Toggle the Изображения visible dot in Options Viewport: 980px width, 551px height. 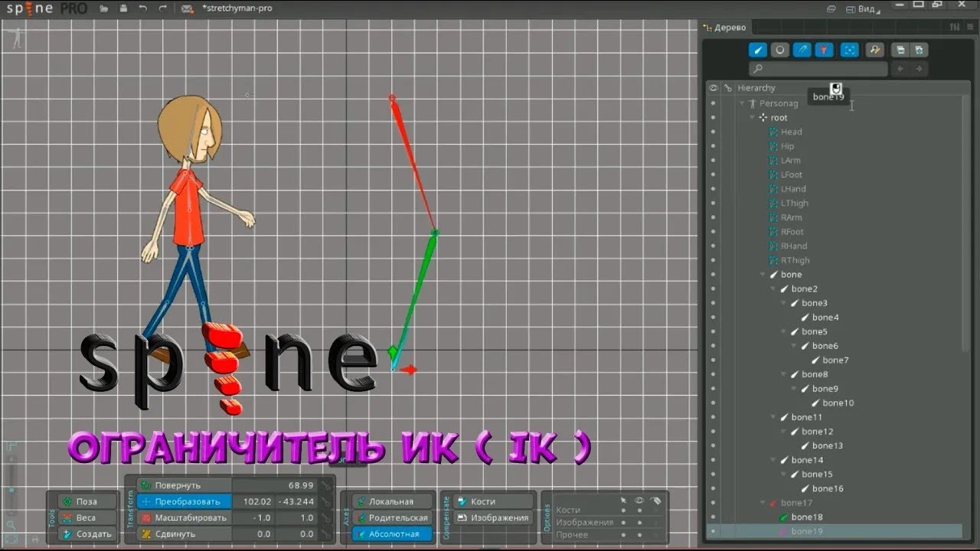coord(639,522)
